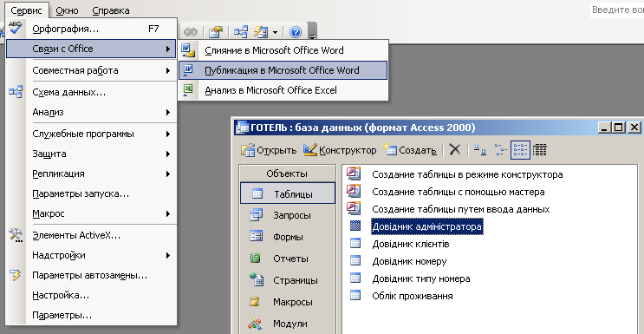Switch to Details table view

[540, 150]
